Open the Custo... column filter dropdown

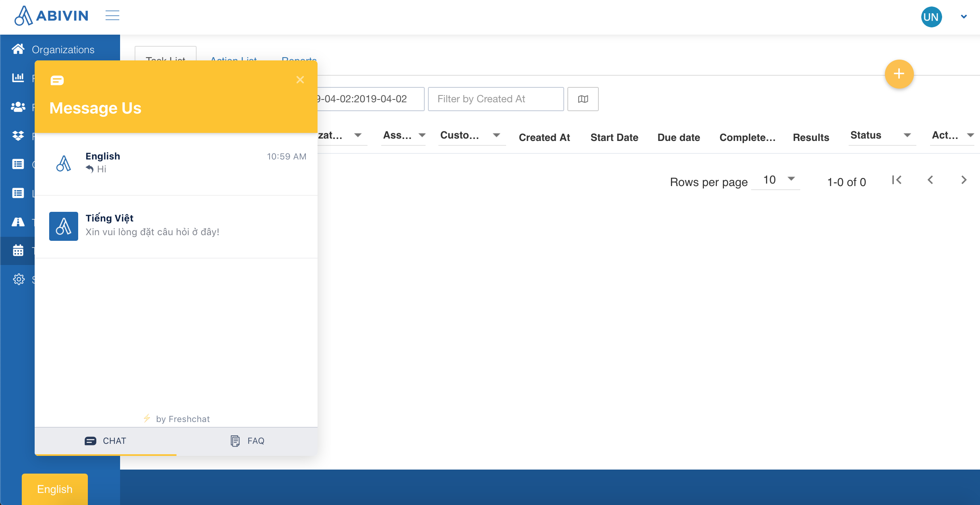tap(496, 135)
